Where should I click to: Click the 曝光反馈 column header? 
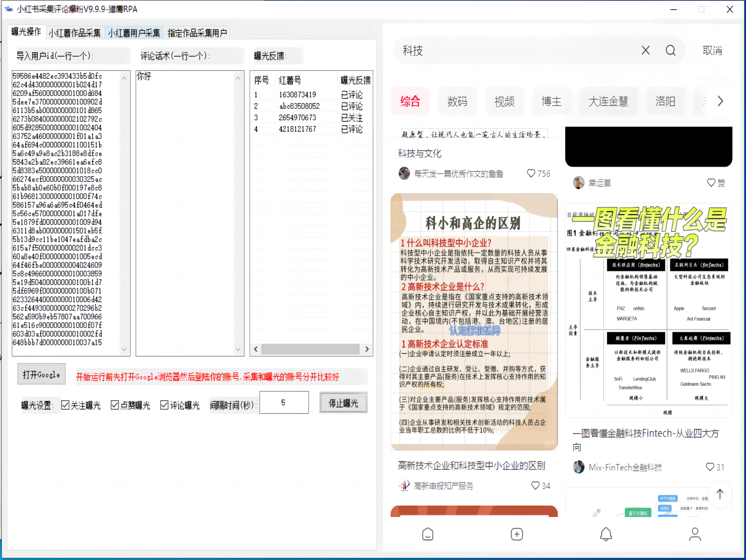355,80
